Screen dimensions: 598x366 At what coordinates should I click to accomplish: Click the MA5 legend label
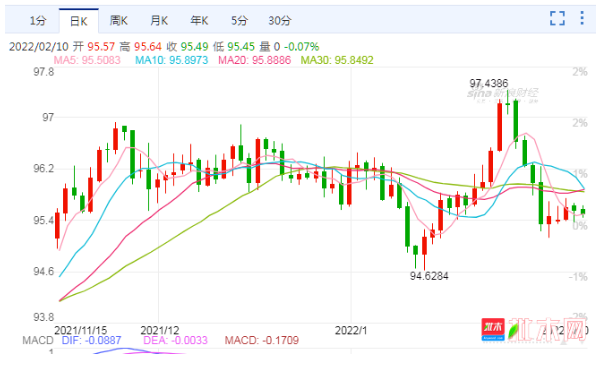87,60
